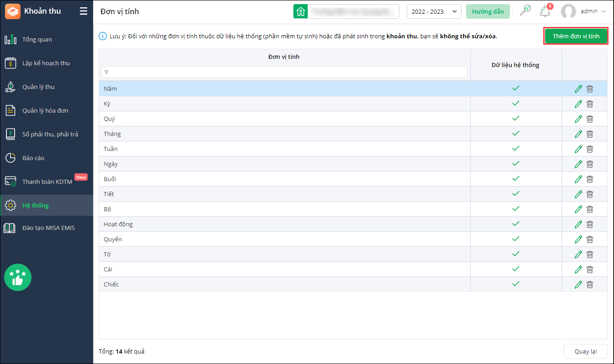Viewport: 614px width, 364px height.
Task: Edit the Chiếc unit row
Action: [578, 285]
